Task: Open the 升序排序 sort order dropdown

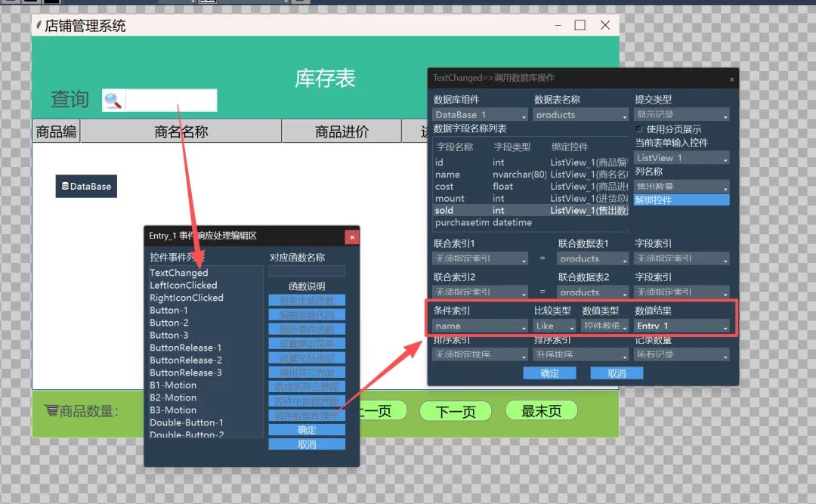Action: coord(581,354)
